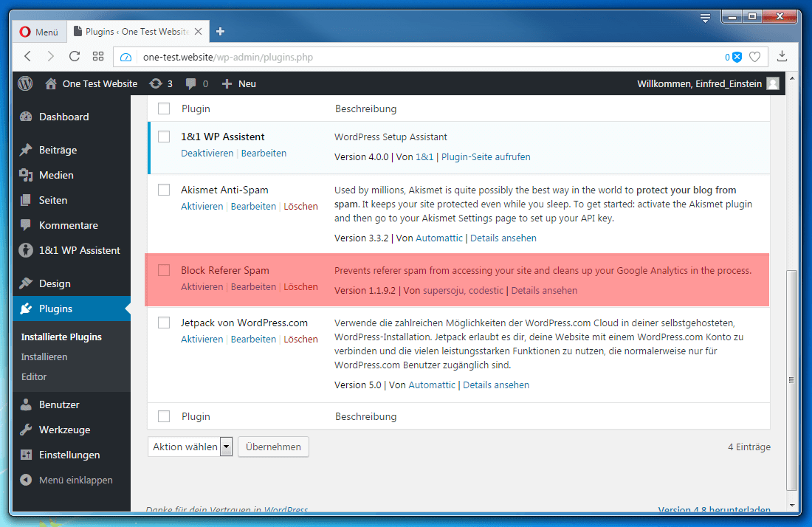Click Aktivieren for Block Referer Spam
The image size is (812, 527).
[202, 287]
